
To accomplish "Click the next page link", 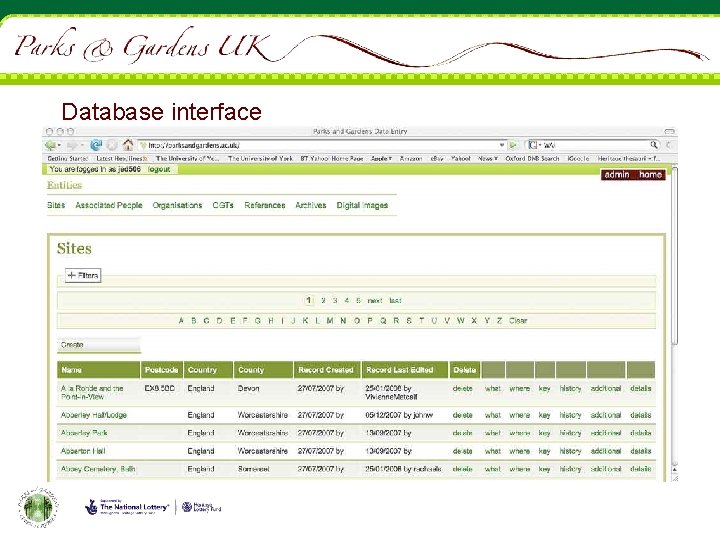I will click(375, 301).
